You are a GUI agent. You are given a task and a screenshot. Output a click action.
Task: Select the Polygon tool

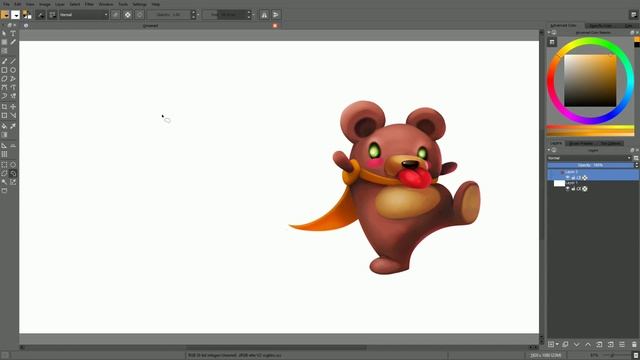(4, 78)
